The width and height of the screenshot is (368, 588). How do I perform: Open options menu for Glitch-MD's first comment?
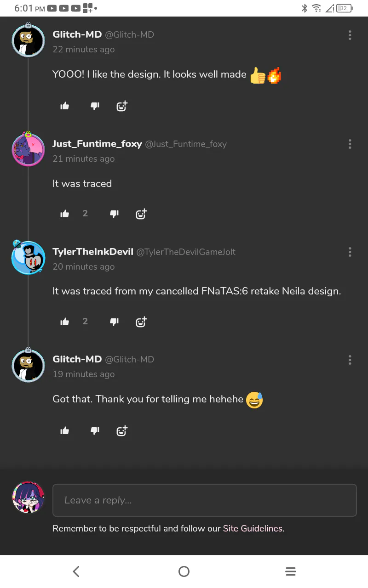tap(350, 35)
